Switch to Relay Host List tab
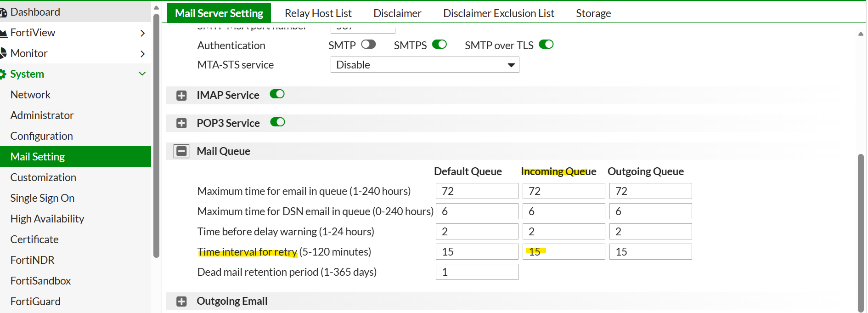This screenshot has height=313, width=868. point(318,13)
